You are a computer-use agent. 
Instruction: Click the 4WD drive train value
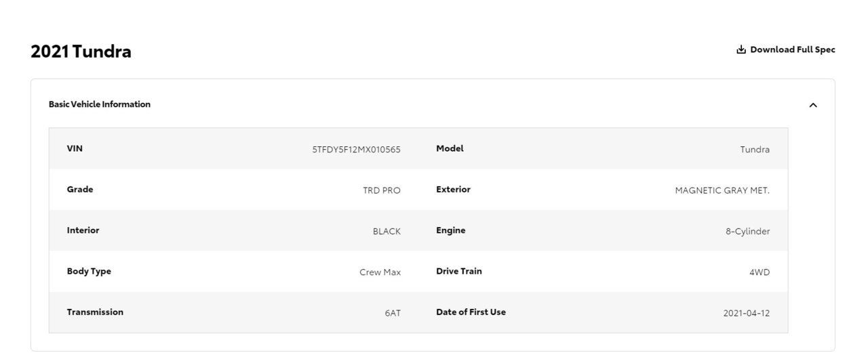point(759,272)
